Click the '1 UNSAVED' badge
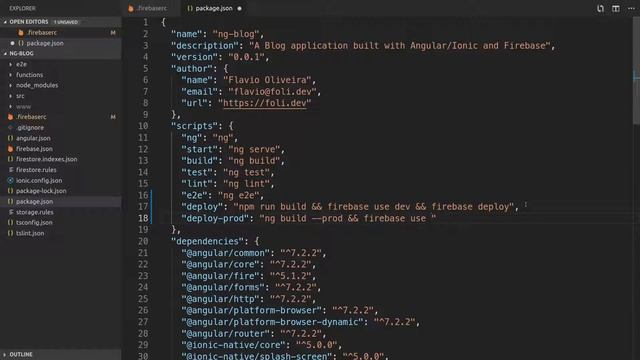 (66, 22)
